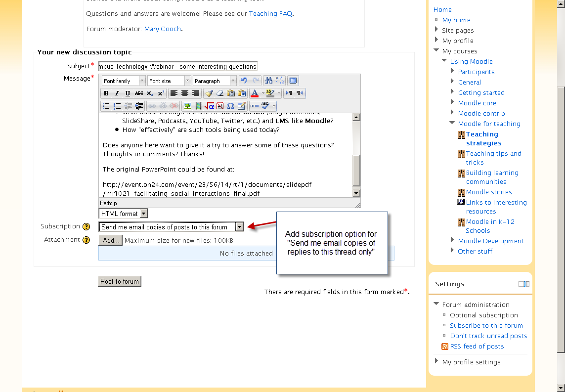The image size is (565, 392).
Task: Click the Subject input field
Action: [x=178, y=66]
